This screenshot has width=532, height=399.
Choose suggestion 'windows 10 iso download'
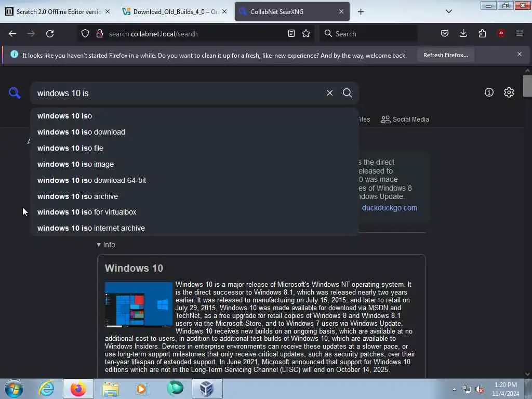(194, 132)
